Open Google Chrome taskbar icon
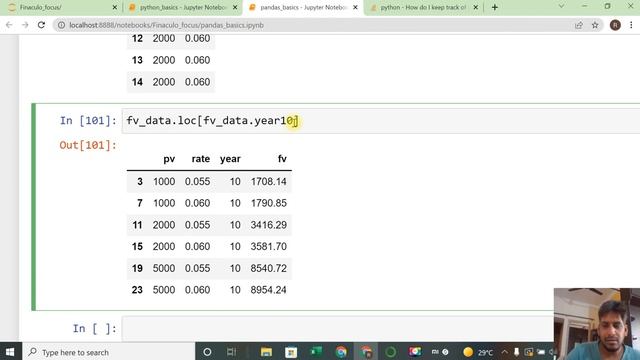The height and width of the screenshot is (360, 640). (x=341, y=352)
